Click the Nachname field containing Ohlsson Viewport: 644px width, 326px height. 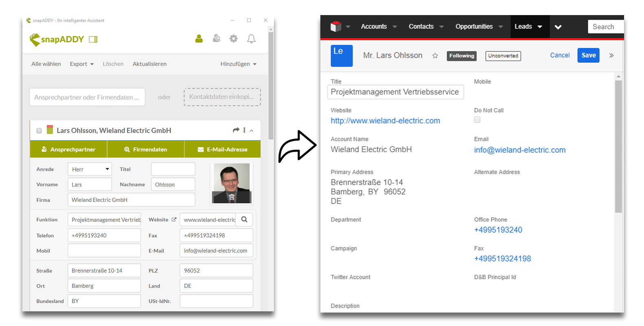click(x=173, y=185)
